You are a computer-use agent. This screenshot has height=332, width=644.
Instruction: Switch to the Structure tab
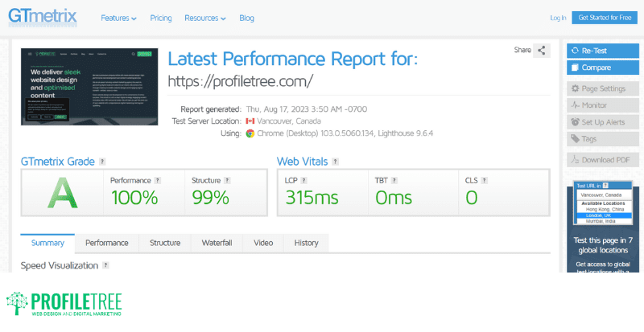[x=165, y=243]
